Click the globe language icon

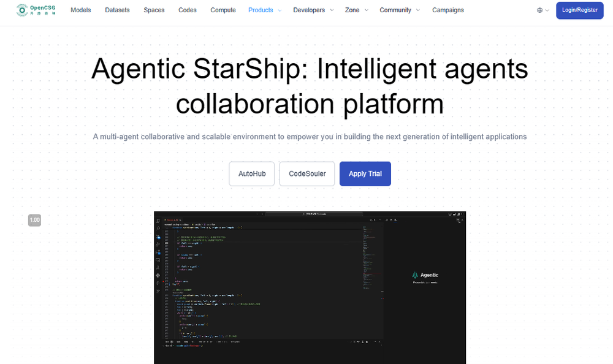(540, 10)
